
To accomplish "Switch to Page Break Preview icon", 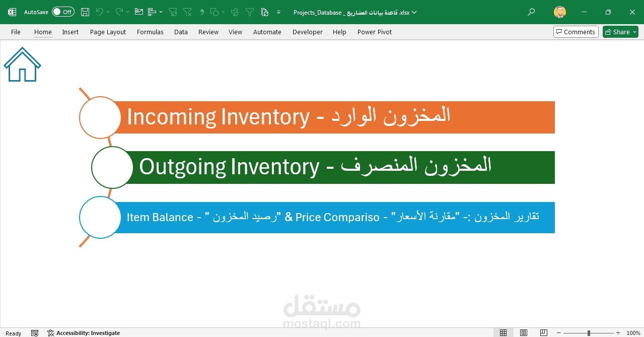I will pos(543,333).
